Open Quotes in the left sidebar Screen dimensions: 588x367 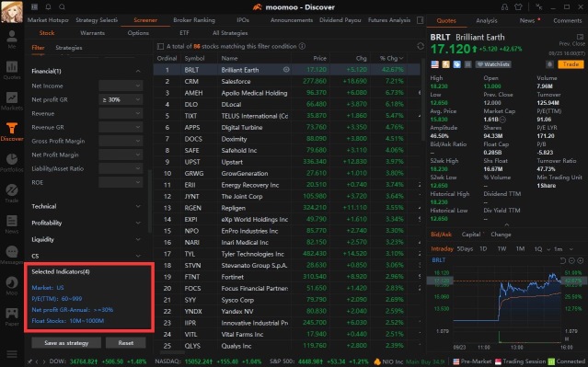pos(12,70)
